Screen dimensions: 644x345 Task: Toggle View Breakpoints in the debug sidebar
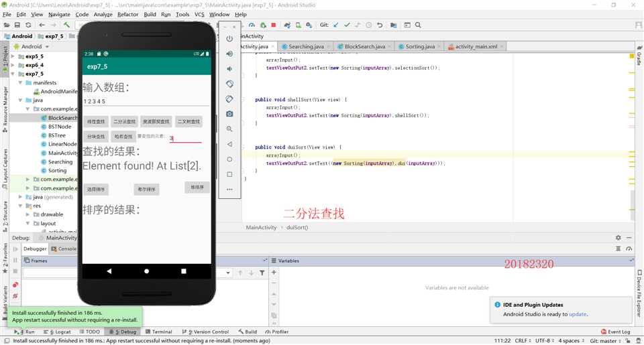click(15, 285)
